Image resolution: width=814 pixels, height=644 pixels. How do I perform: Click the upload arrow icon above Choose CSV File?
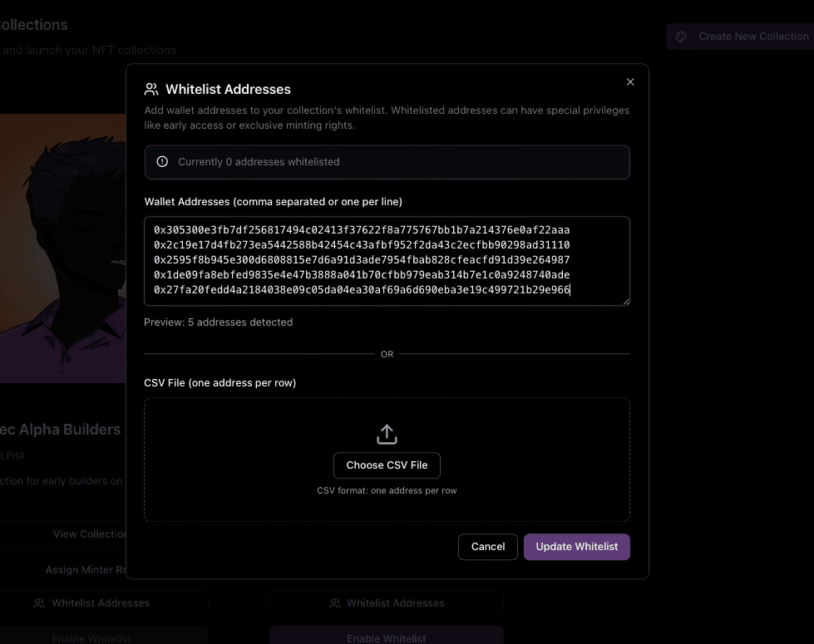[387, 434]
